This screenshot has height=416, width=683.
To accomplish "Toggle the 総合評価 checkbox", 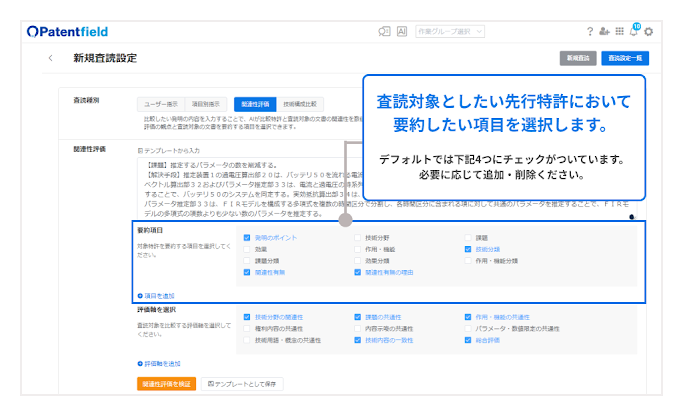I will tap(468, 340).
